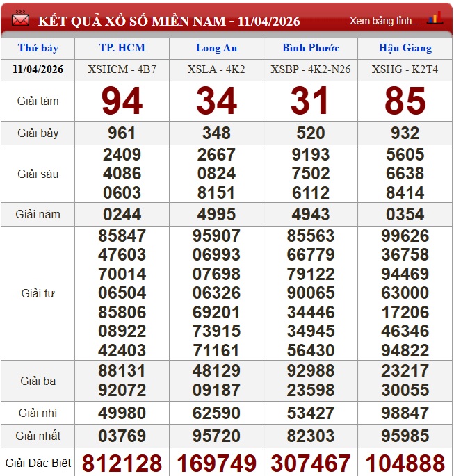Image resolution: width=454 pixels, height=476 pixels.
Task: Click the date cell 11/04/2026
Action: (38, 69)
